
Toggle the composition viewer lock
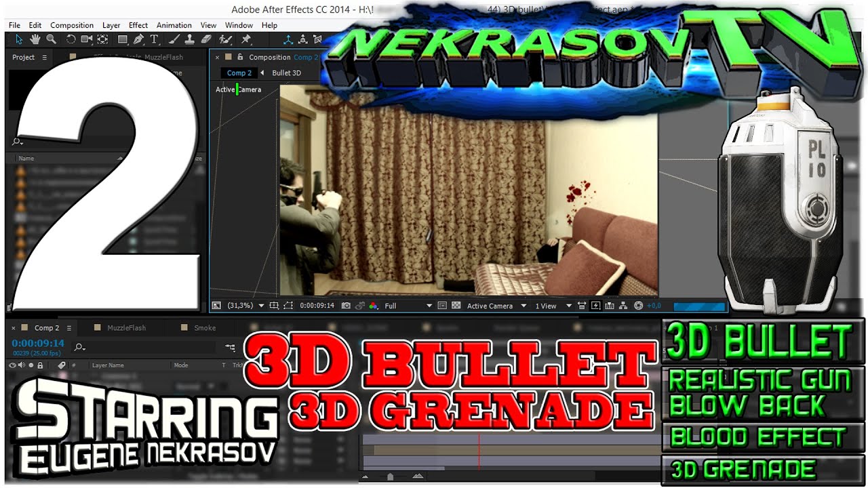coord(240,57)
